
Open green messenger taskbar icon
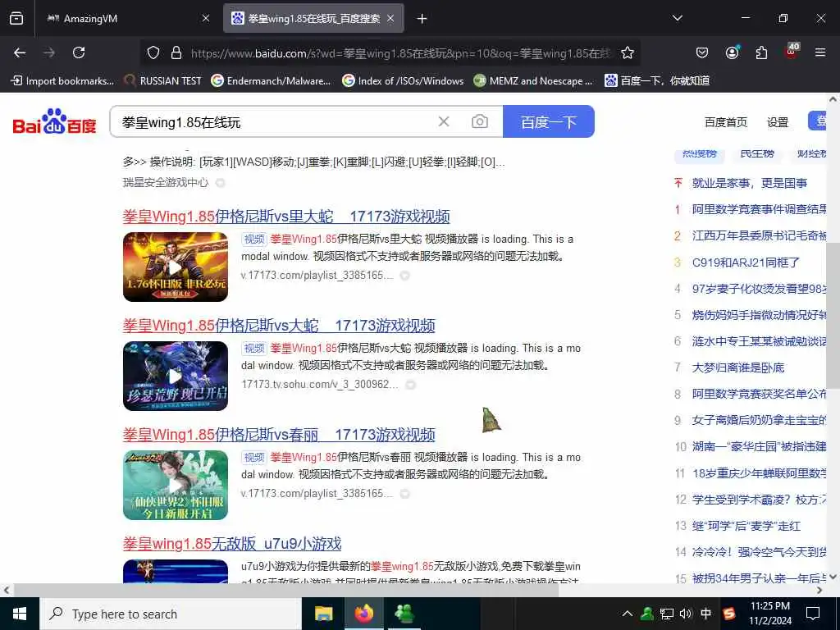coord(404,614)
